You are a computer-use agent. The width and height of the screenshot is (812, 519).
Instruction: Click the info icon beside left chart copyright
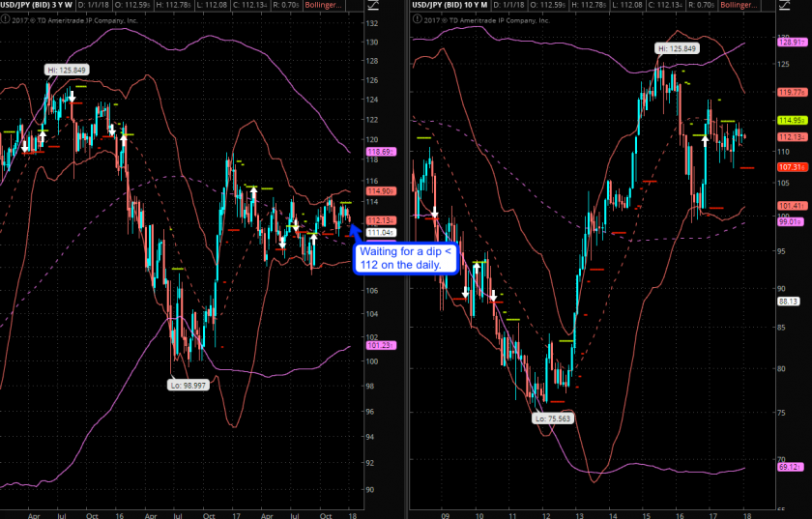pyautogui.click(x=5, y=18)
